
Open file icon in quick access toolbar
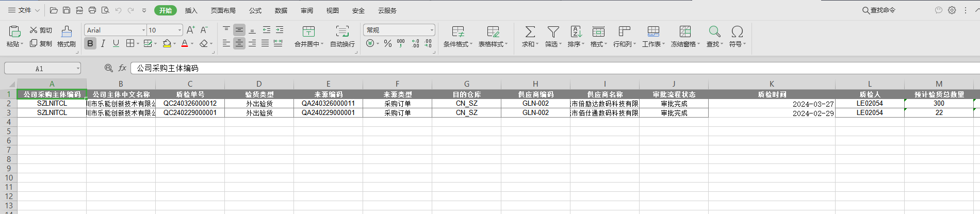[x=54, y=10]
